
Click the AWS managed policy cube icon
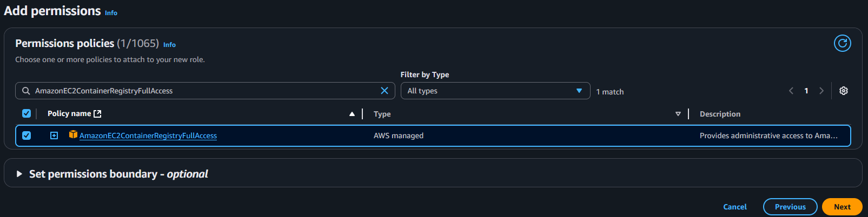click(73, 134)
